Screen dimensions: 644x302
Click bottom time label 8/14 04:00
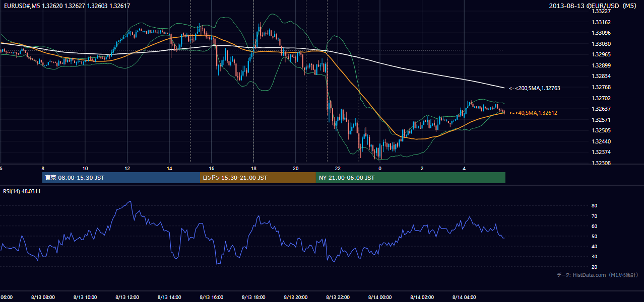[464, 297]
